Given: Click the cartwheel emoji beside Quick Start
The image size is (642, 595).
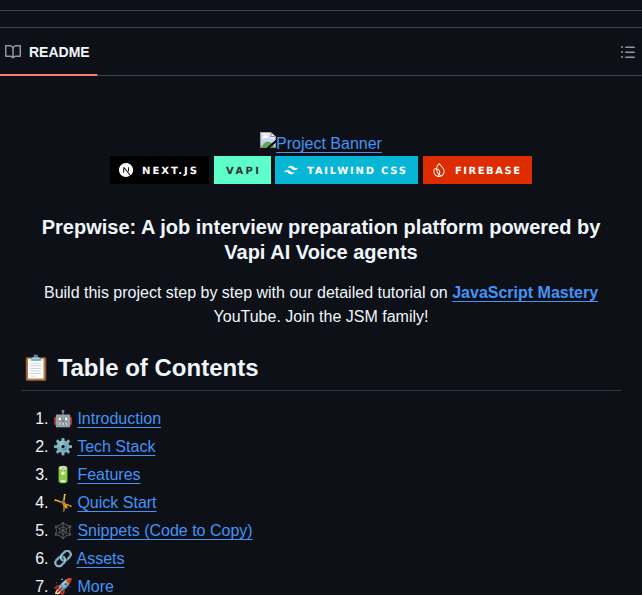Looking at the screenshot, I should click(63, 503).
